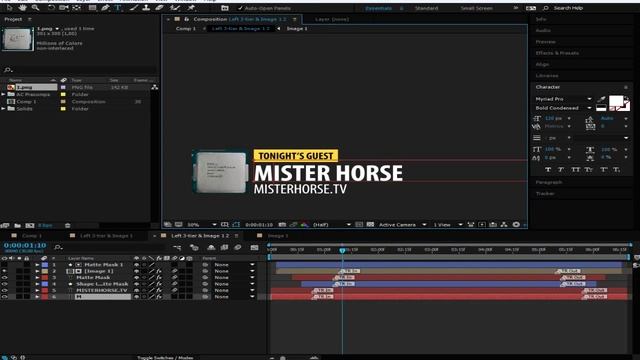Create new composition from Project panel footer
Image resolution: width=640 pixels, height=360 pixels.
30,225
